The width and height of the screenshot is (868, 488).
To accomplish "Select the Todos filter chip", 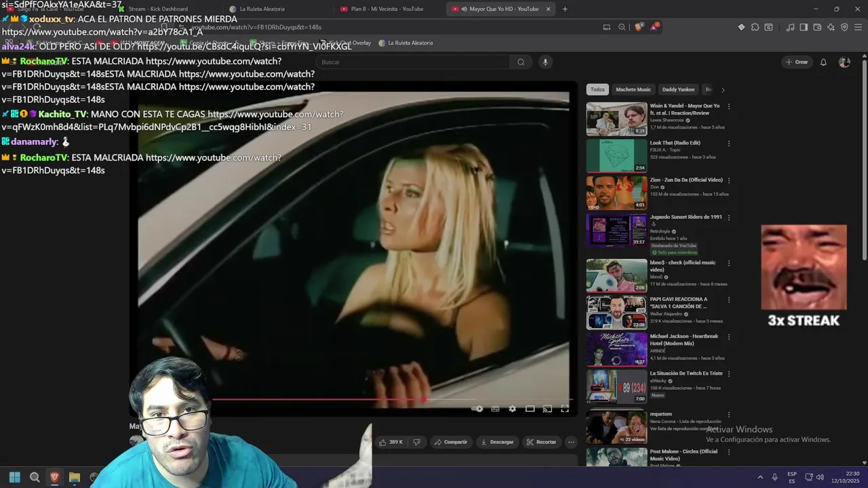I will tap(597, 89).
